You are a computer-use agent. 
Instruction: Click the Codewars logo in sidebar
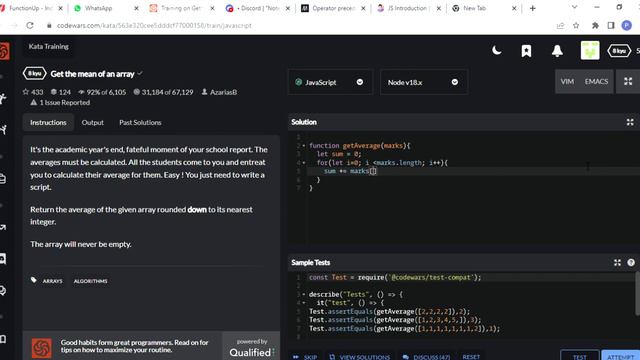tap(4, 51)
